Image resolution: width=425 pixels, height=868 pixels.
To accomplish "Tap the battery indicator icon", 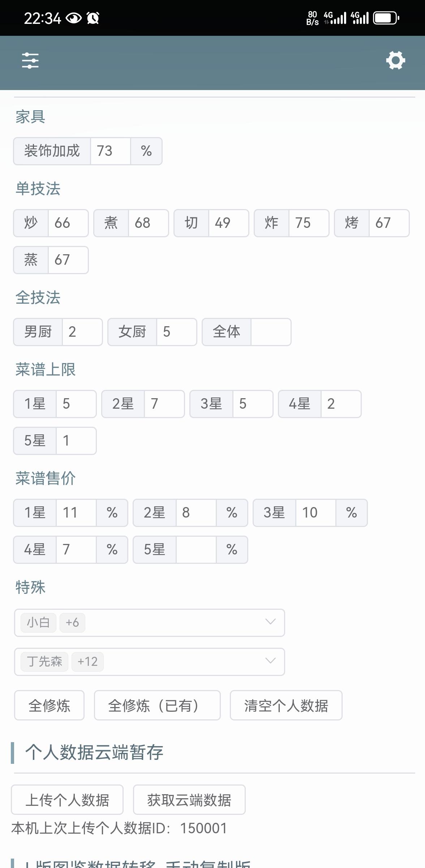I will coord(386,18).
